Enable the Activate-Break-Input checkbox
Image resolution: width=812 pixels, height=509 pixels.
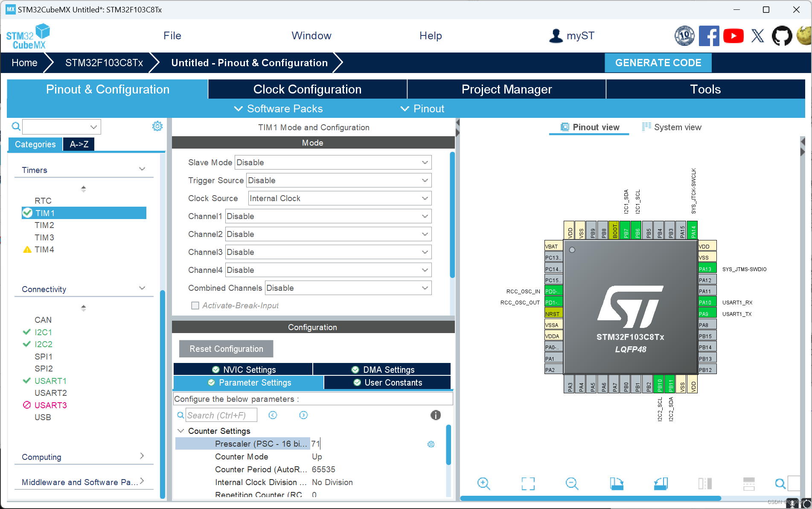click(195, 306)
